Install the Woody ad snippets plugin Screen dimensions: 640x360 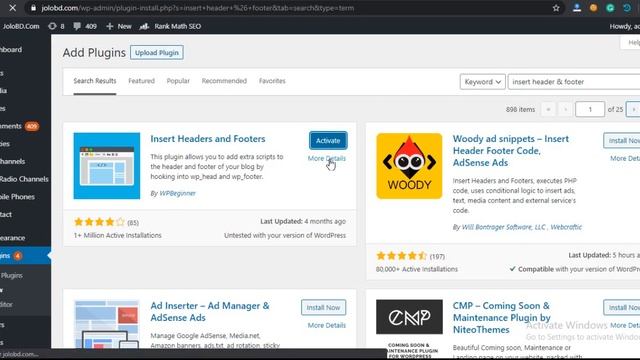point(622,140)
